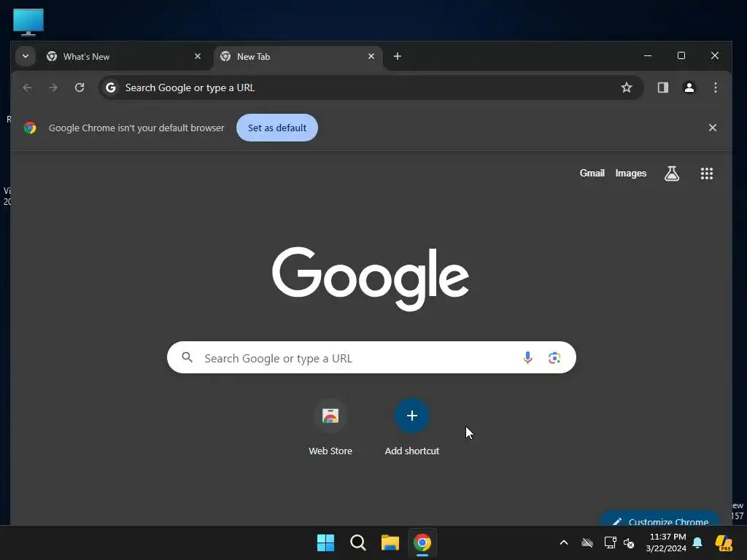Open Google Images link
Viewport: 747px width, 560px height.
630,174
